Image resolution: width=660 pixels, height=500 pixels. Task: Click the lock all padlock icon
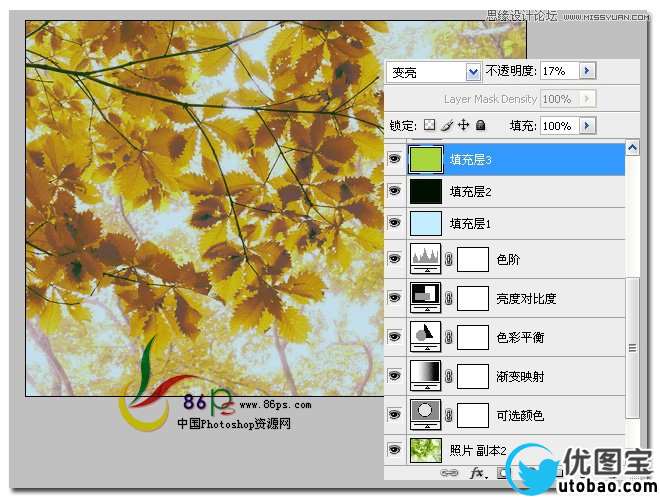tap(480, 125)
